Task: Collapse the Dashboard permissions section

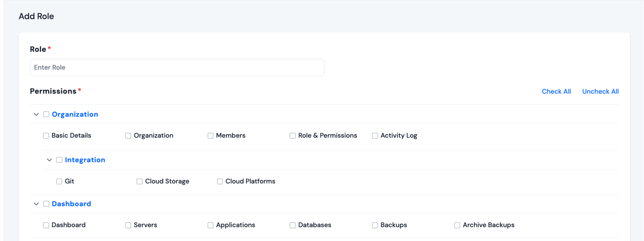Action: 36,204
